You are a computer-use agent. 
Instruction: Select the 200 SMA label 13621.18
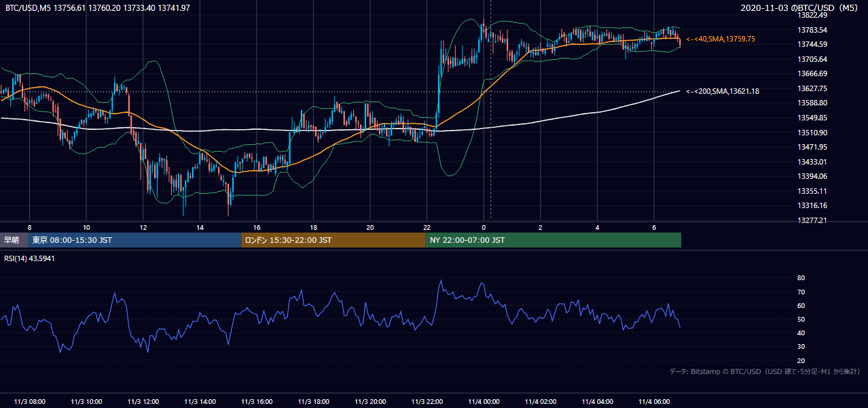point(723,91)
